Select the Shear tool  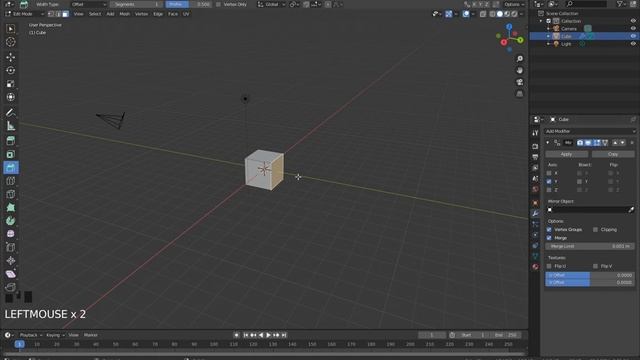[11, 274]
